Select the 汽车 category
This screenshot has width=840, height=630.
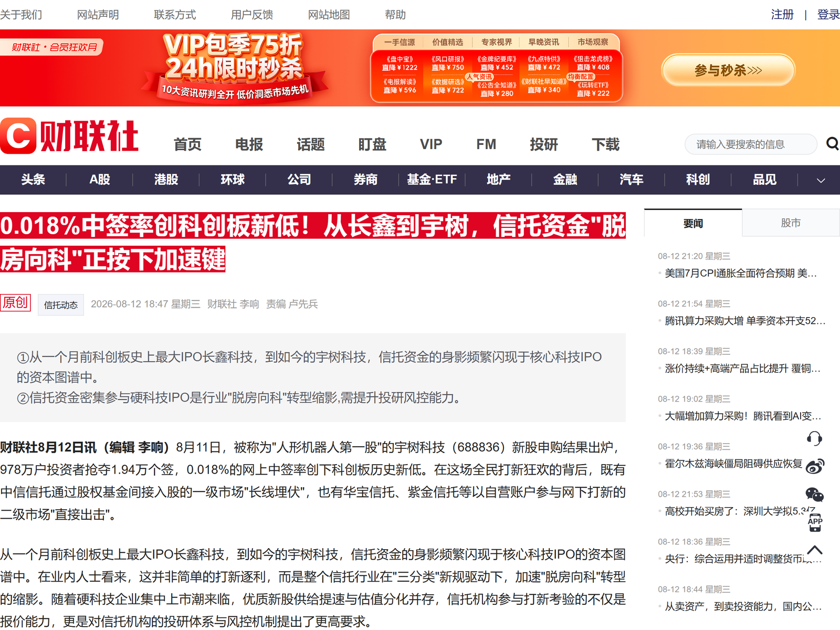[632, 180]
